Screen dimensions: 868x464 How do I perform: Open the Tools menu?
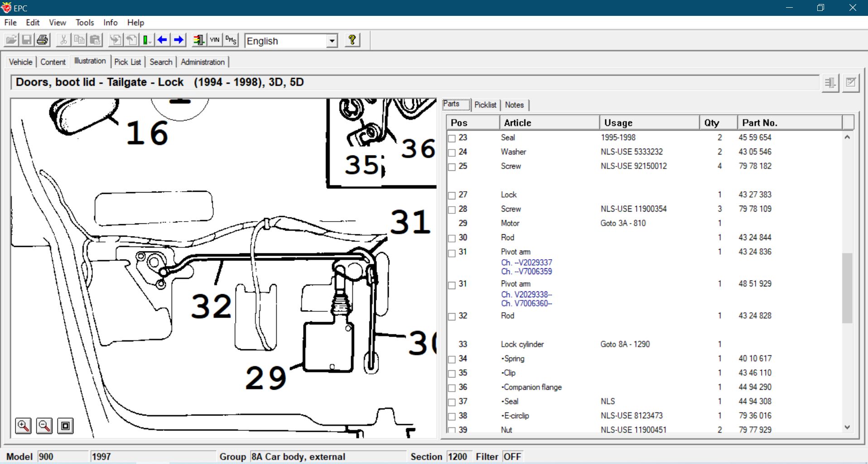85,22
